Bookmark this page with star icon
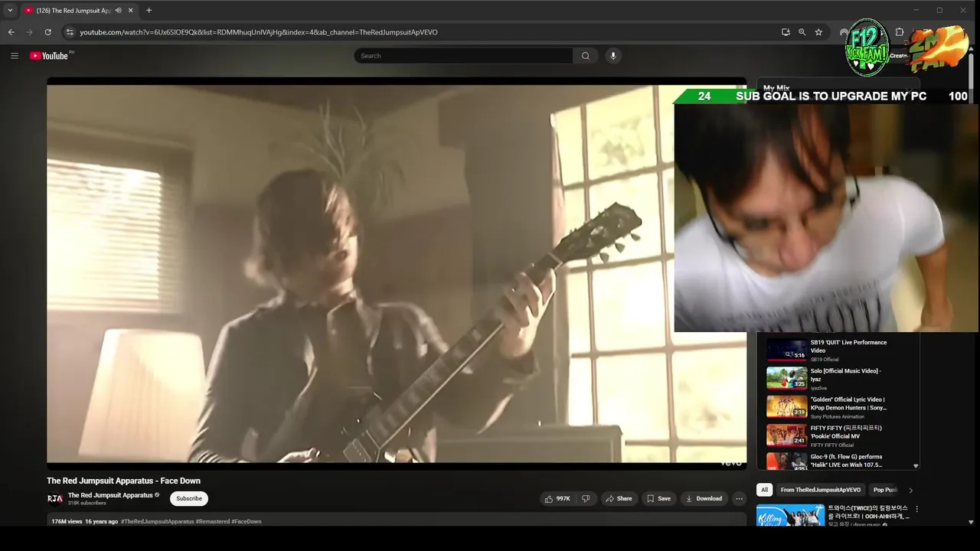This screenshot has width=980, height=551. (x=818, y=32)
